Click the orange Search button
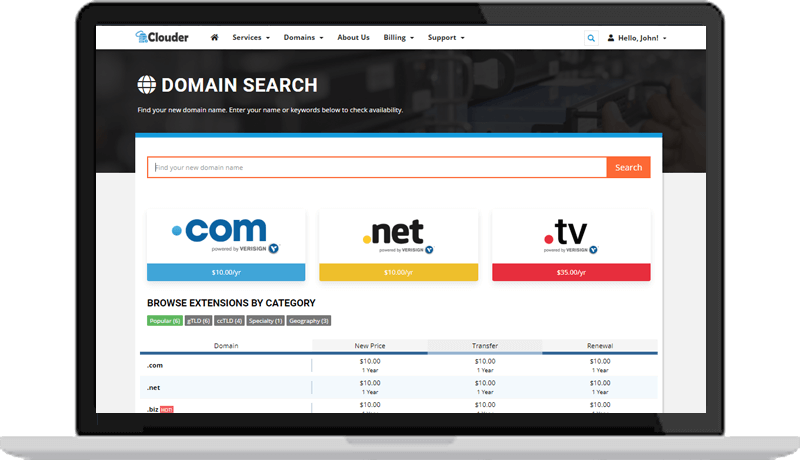 pyautogui.click(x=629, y=167)
